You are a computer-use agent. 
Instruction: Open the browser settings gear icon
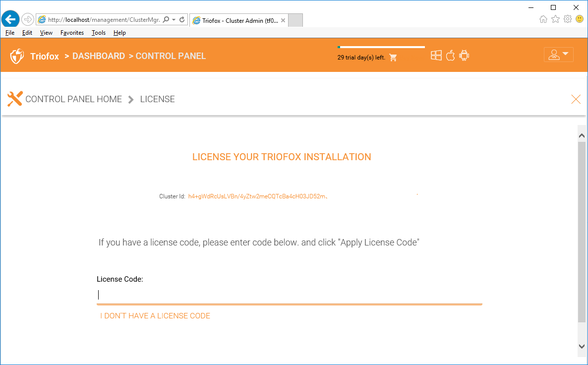pos(568,19)
